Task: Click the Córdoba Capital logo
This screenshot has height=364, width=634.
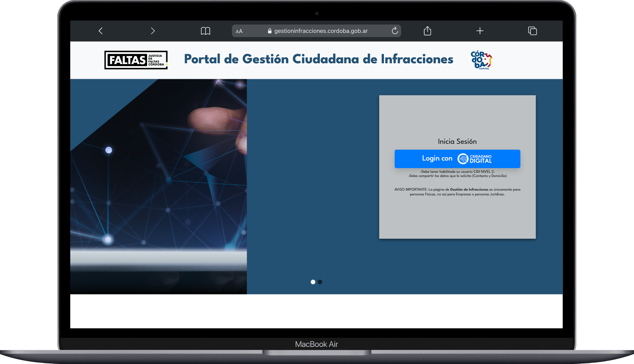Action: (481, 60)
